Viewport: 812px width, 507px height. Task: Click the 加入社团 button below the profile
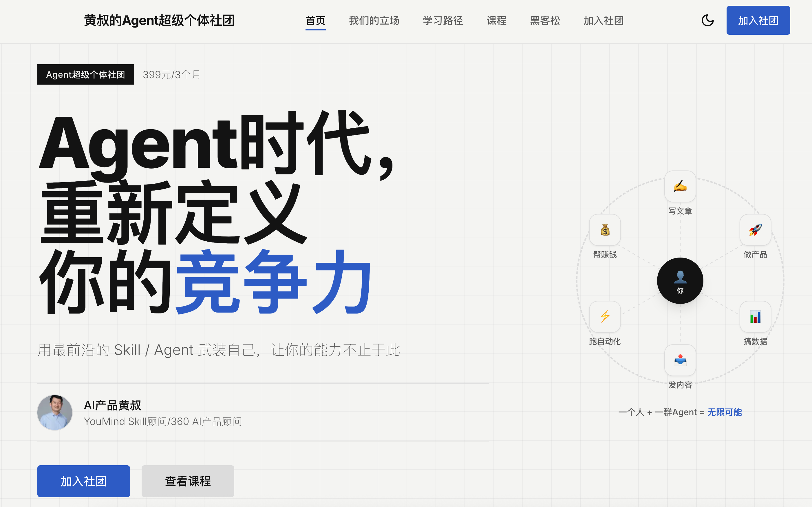click(83, 481)
